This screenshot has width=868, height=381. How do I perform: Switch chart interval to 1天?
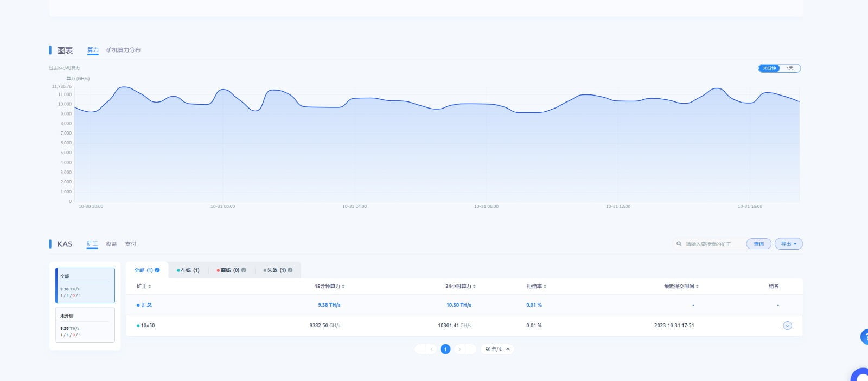(790, 68)
